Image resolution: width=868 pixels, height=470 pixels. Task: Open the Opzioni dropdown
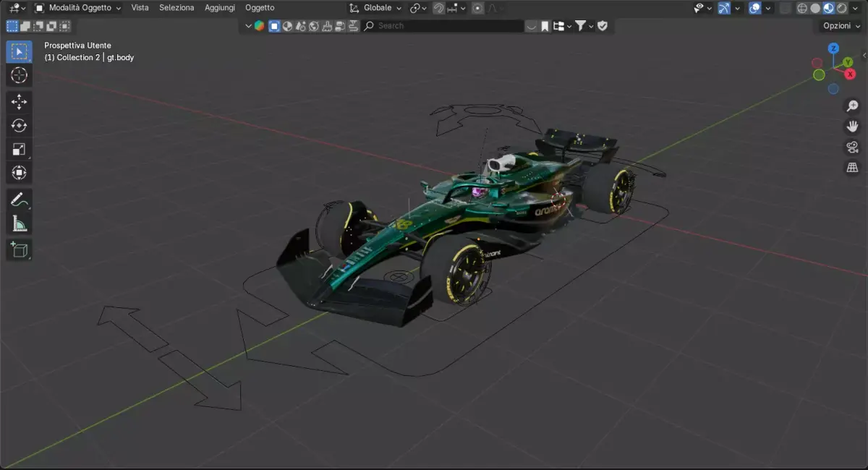coord(841,26)
